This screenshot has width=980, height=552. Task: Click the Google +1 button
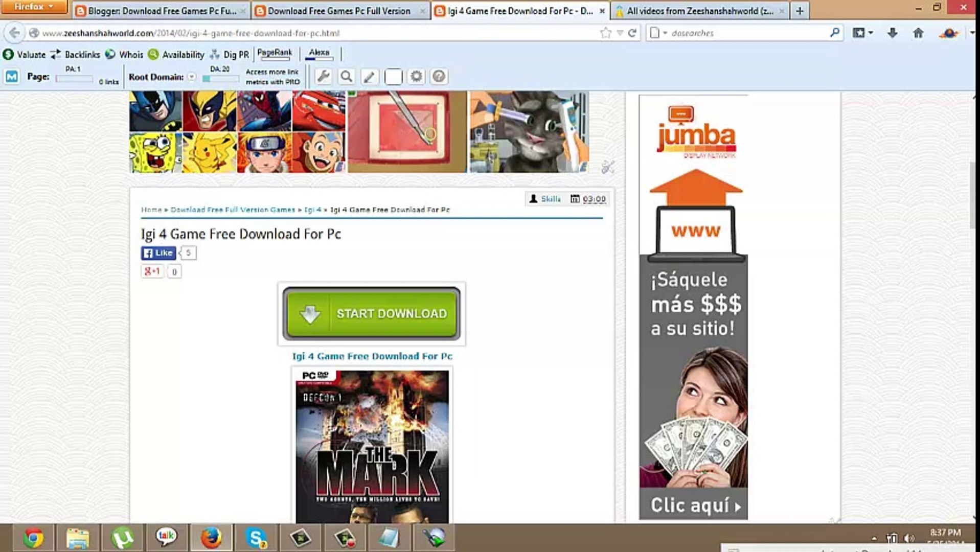(x=152, y=271)
